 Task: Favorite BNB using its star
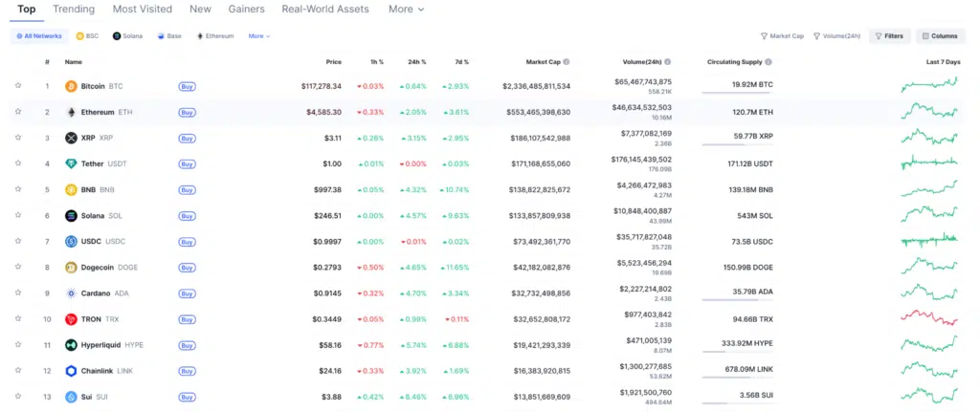tap(18, 189)
